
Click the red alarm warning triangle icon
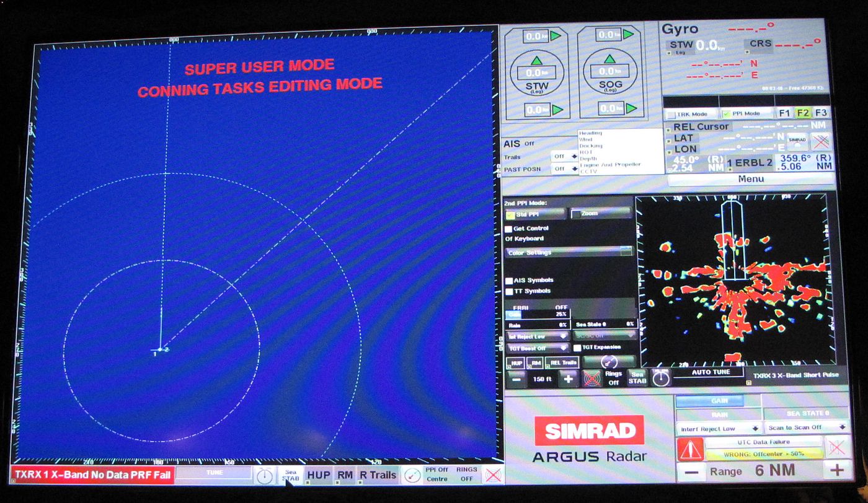coord(690,448)
